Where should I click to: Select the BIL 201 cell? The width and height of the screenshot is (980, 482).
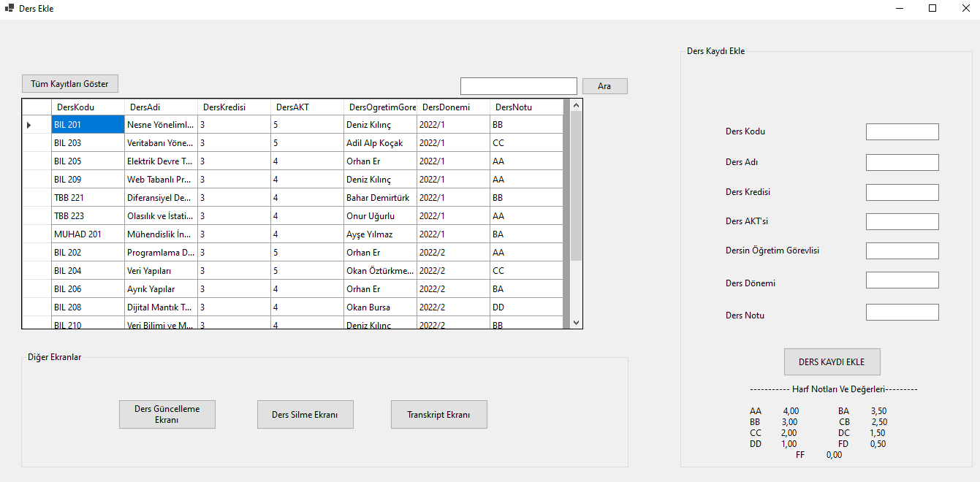88,125
